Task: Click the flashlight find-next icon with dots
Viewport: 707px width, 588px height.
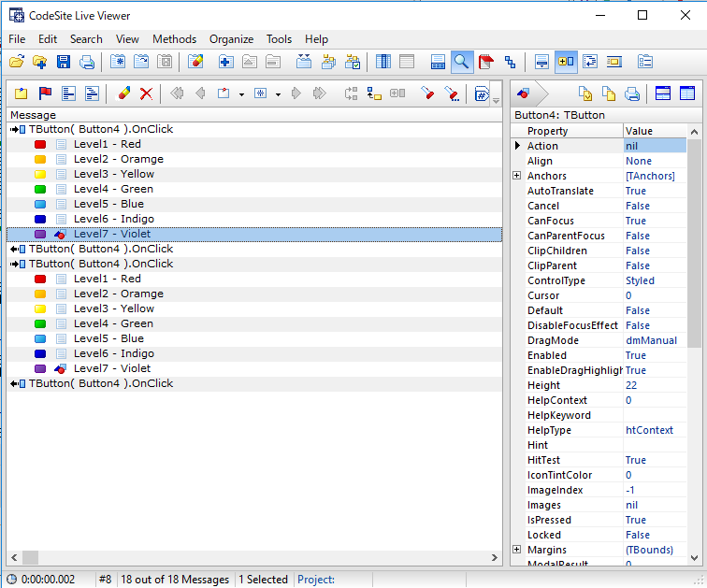Action: [452, 93]
